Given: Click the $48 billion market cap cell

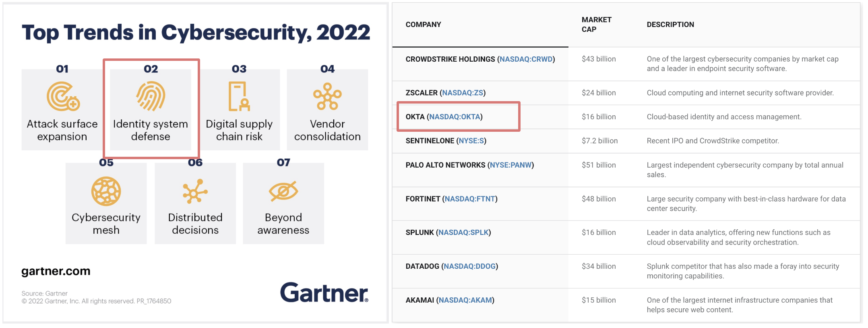Looking at the screenshot, I should [x=599, y=199].
